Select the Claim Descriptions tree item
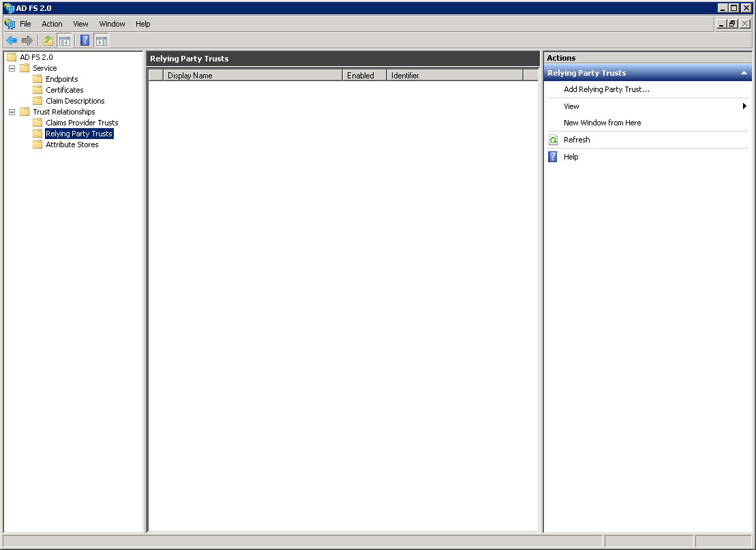This screenshot has width=756, height=550. click(x=75, y=101)
